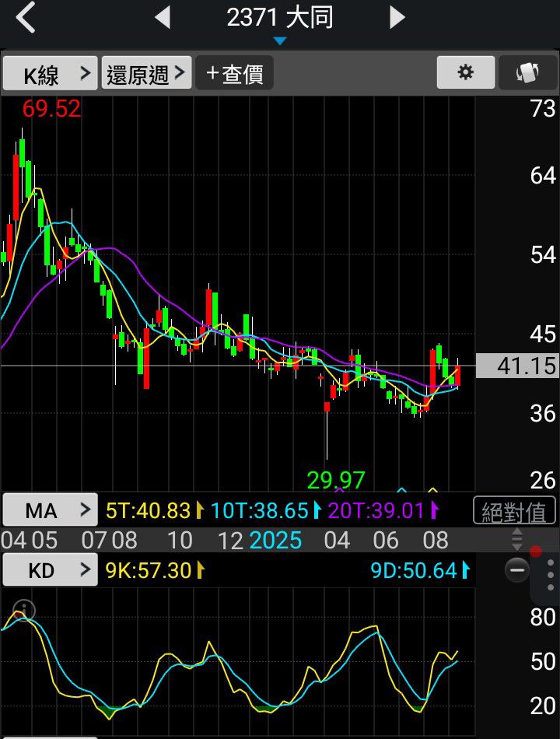This screenshot has height=739, width=560.
Task: Tap the rotate screen icon
Action: click(x=528, y=72)
